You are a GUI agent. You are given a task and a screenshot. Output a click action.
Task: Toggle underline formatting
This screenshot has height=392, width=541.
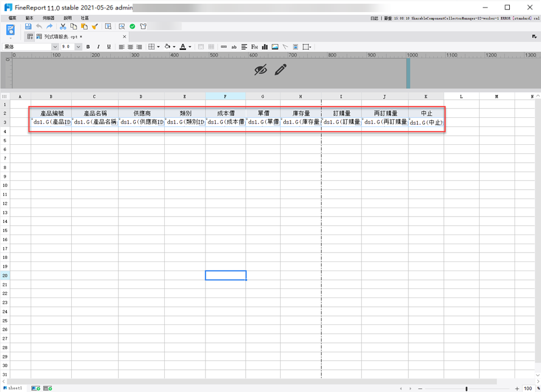109,47
